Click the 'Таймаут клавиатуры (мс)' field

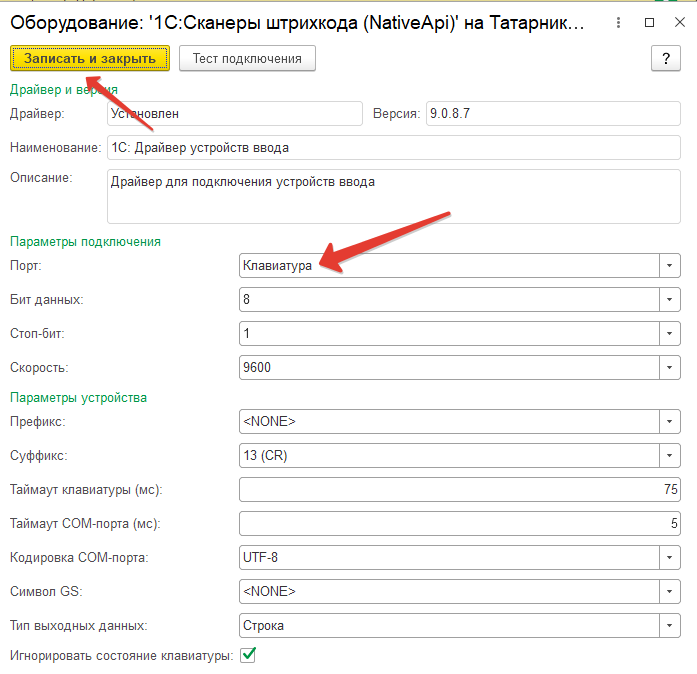pos(460,489)
